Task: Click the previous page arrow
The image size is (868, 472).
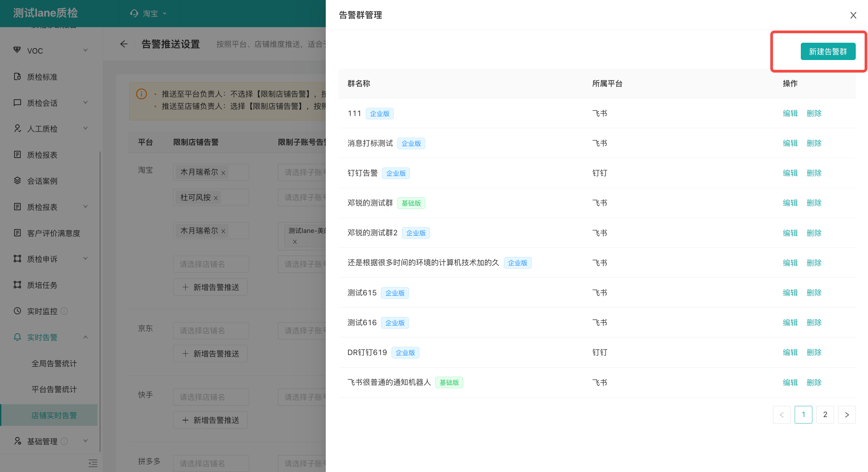Action: [781, 415]
